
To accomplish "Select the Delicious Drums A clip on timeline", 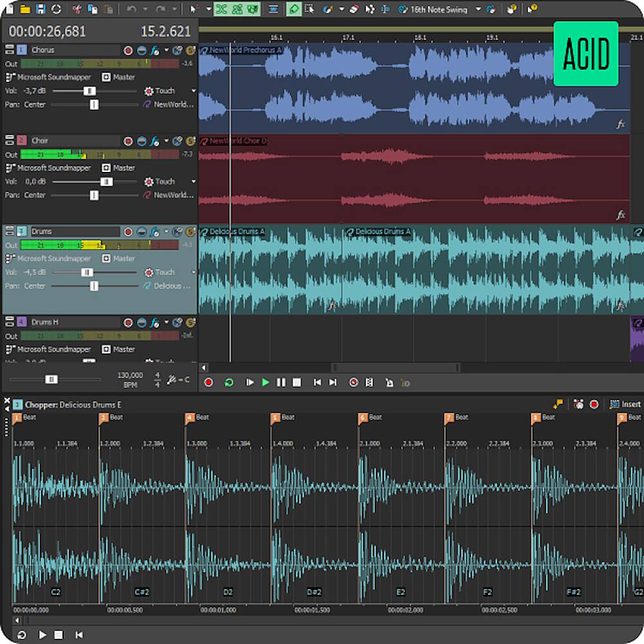I will (x=270, y=270).
